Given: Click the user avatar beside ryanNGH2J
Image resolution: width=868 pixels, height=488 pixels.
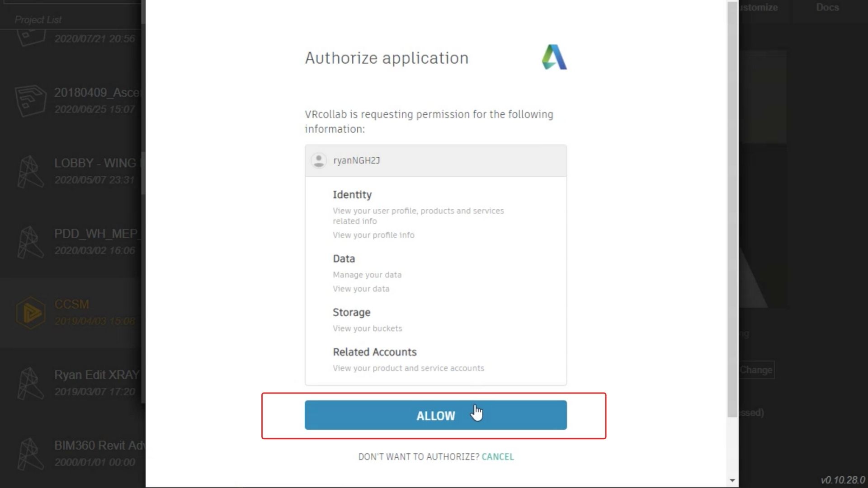Looking at the screenshot, I should click(x=319, y=160).
